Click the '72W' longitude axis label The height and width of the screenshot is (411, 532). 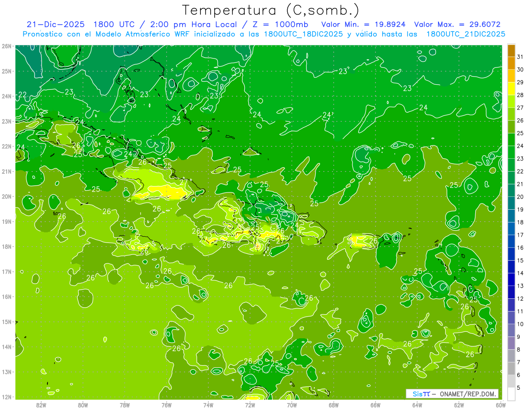click(250, 405)
